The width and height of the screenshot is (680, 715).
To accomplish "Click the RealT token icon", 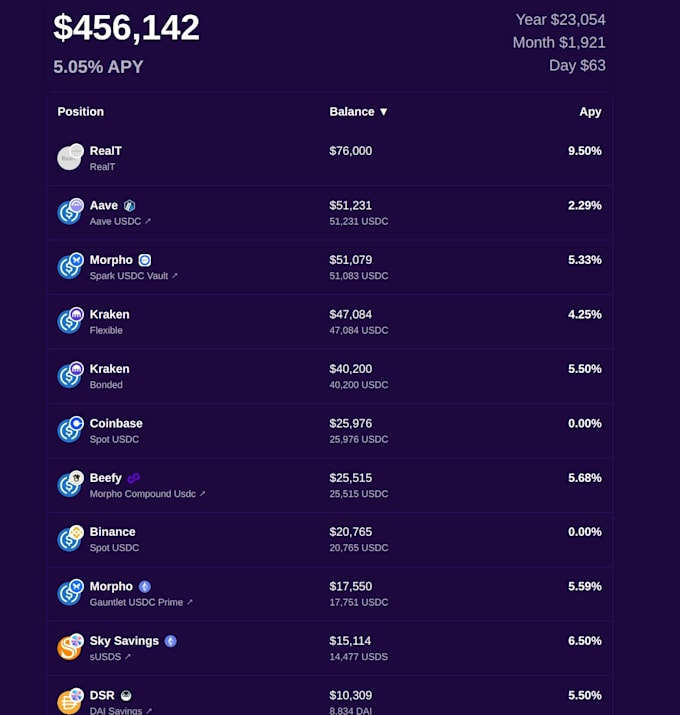I will pyautogui.click(x=69, y=157).
